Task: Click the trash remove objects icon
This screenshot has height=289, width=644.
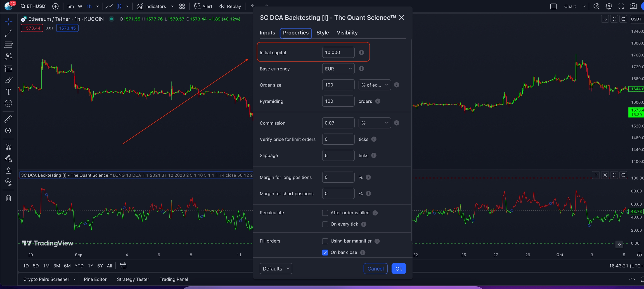Action: coord(8,198)
